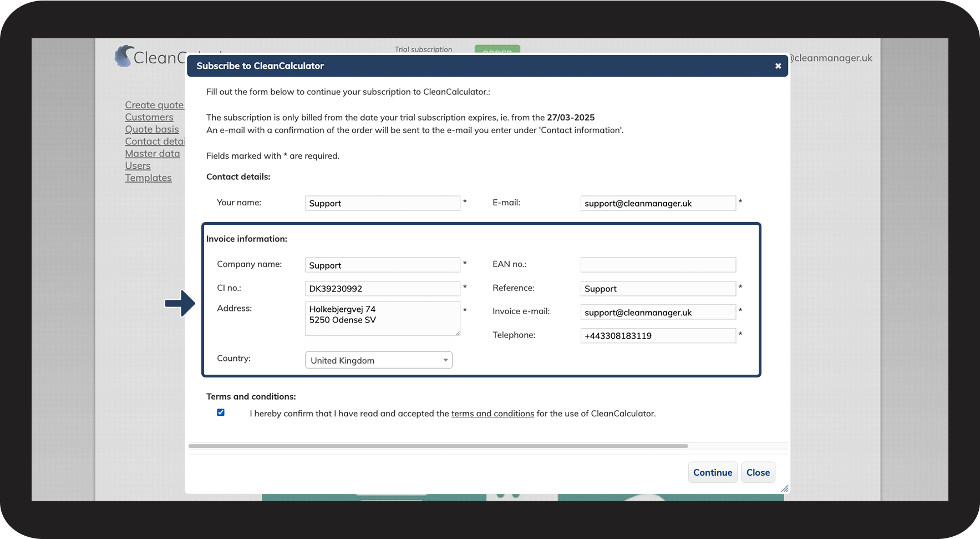Screen dimensions: 980x539
Task: Navigate to Templates in the sidebar
Action: coord(148,178)
